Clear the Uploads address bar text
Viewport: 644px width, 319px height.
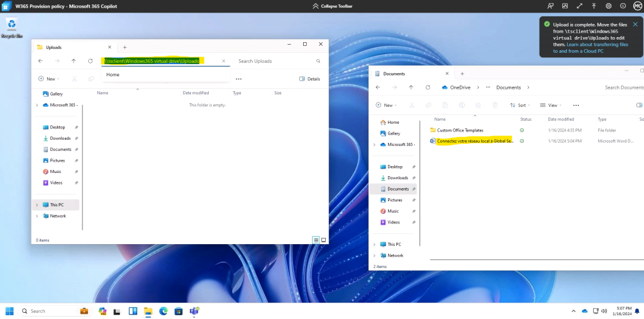click(x=223, y=61)
